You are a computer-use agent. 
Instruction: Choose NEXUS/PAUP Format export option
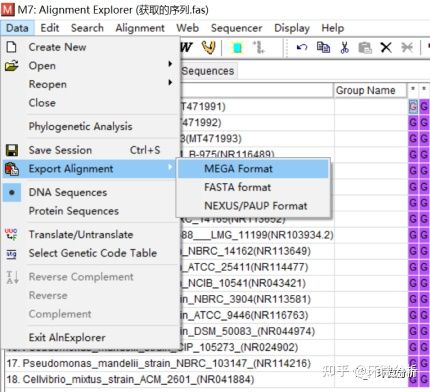[x=253, y=206]
